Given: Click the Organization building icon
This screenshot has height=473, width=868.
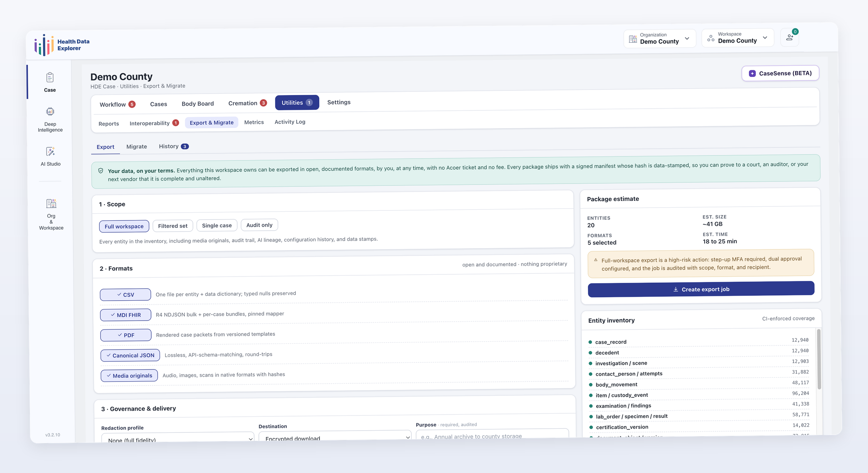Looking at the screenshot, I should (633, 39).
